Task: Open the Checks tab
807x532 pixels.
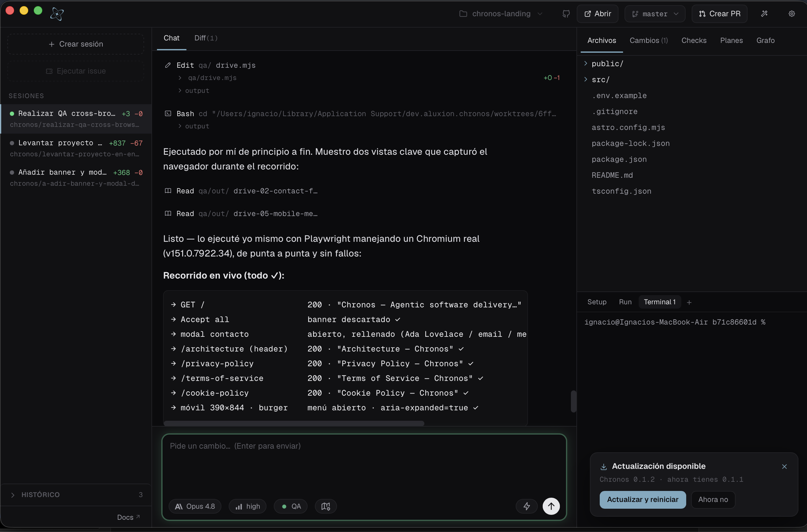Action: [x=694, y=40]
